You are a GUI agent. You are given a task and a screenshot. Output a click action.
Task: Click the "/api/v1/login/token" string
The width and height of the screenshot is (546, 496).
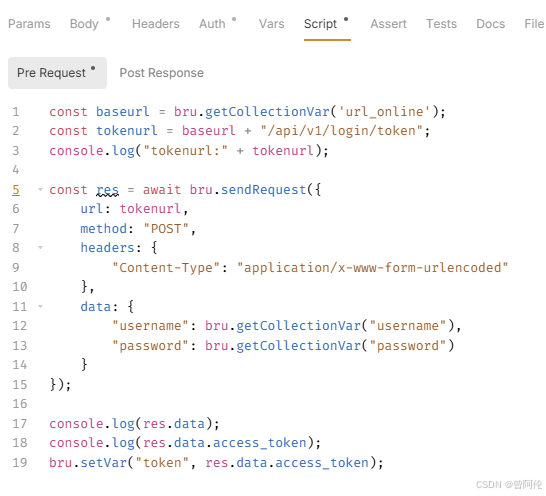pos(341,131)
